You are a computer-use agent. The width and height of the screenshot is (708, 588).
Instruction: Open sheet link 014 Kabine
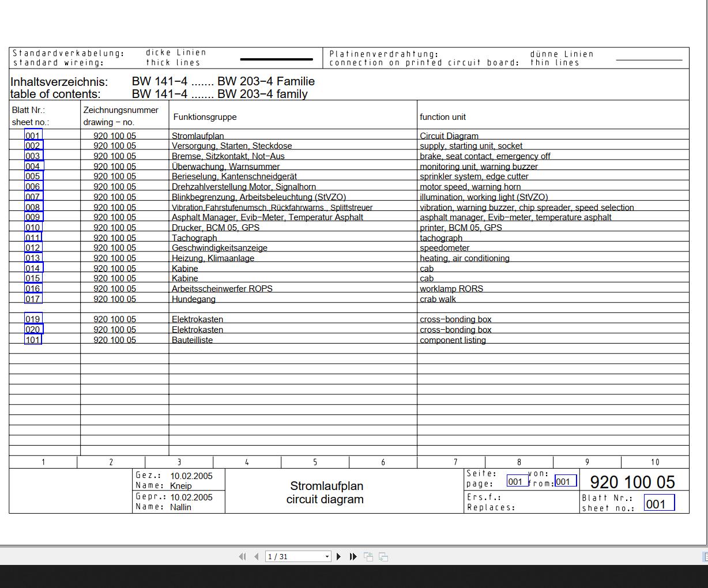[x=33, y=269]
